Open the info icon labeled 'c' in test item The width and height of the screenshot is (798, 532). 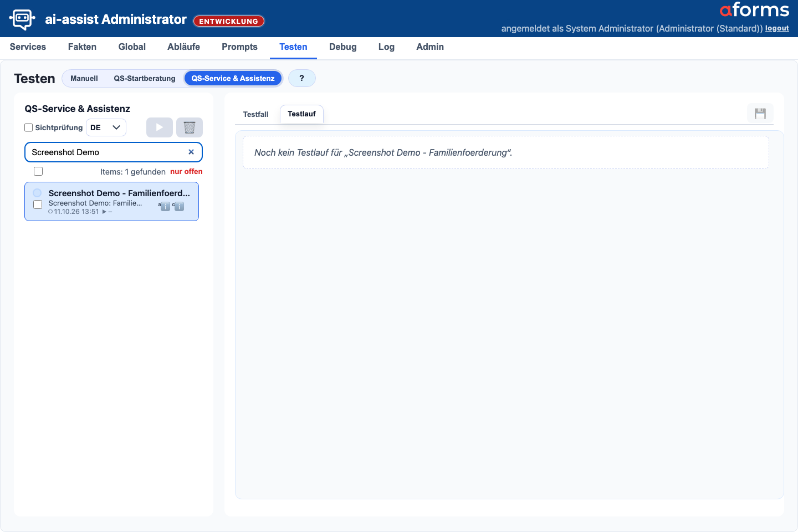(179, 207)
